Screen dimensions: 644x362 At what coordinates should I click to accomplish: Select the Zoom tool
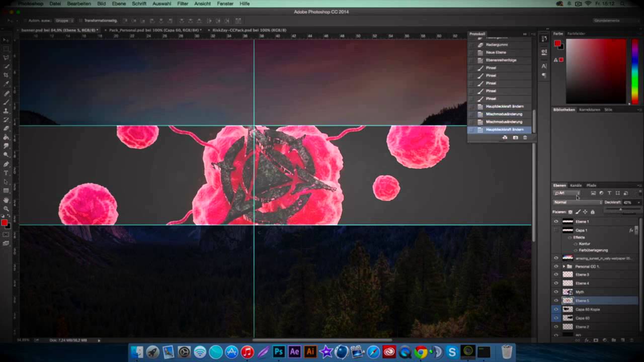tap(6, 209)
